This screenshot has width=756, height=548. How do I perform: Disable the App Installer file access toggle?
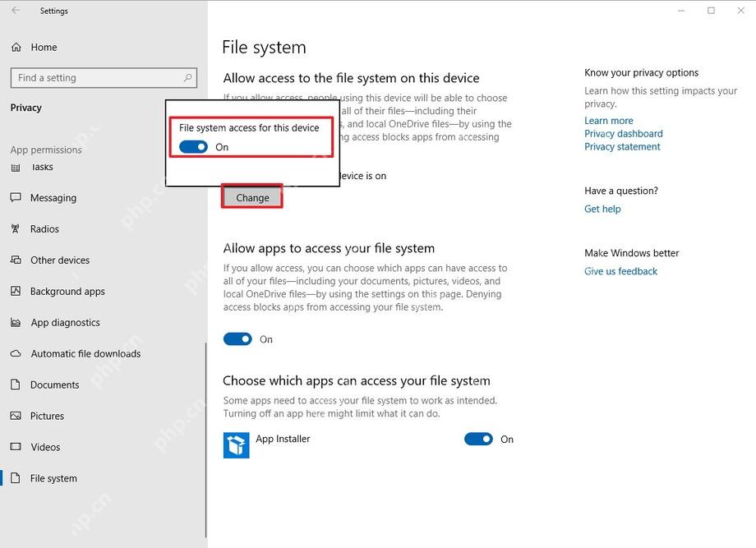[x=478, y=439]
